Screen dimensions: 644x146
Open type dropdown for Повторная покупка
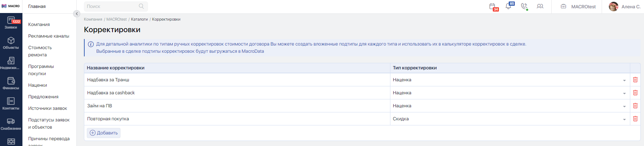[x=624, y=119]
